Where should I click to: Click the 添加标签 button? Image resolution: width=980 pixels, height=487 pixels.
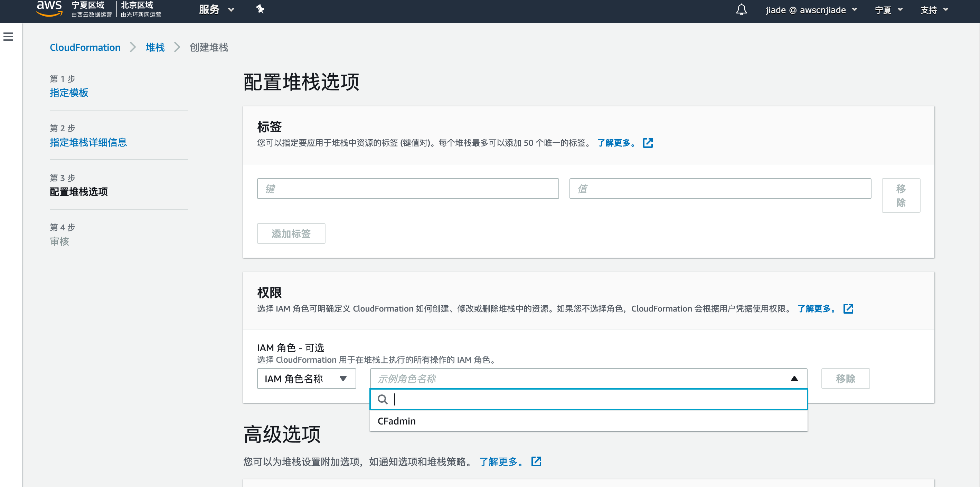point(291,233)
